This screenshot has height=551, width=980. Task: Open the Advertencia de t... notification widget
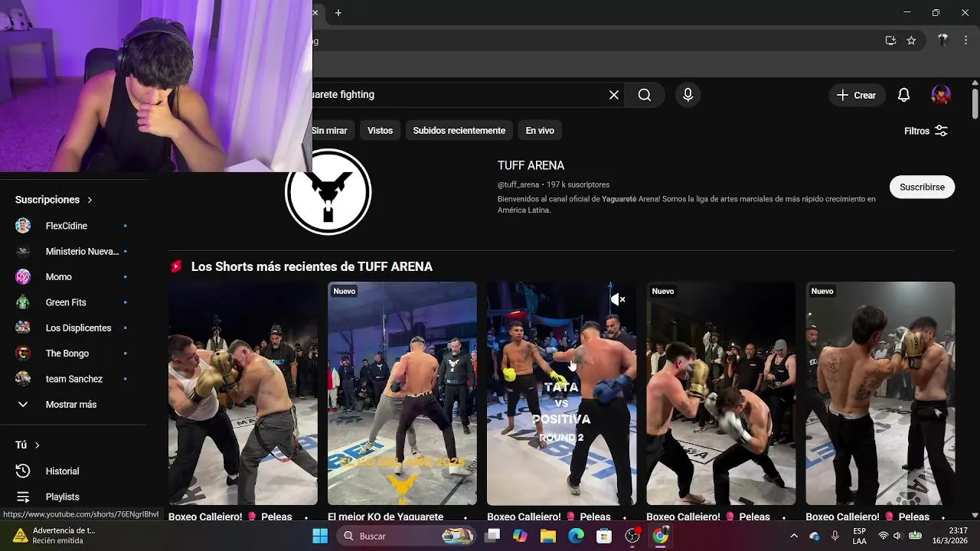pos(54,536)
